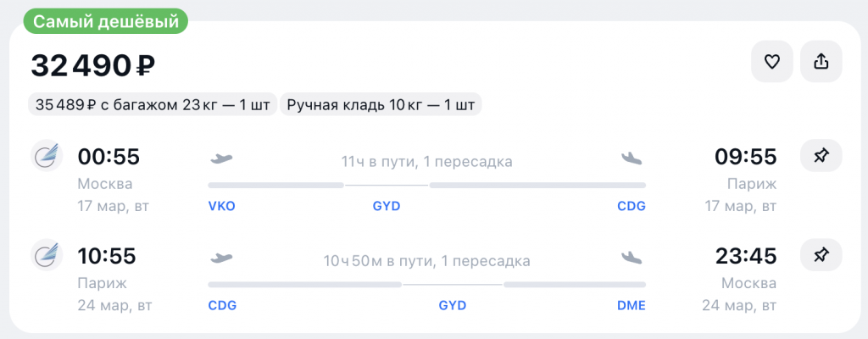This screenshot has height=339, width=868.
Task: Click the CDG arrival airport code
Action: pyautogui.click(x=631, y=206)
